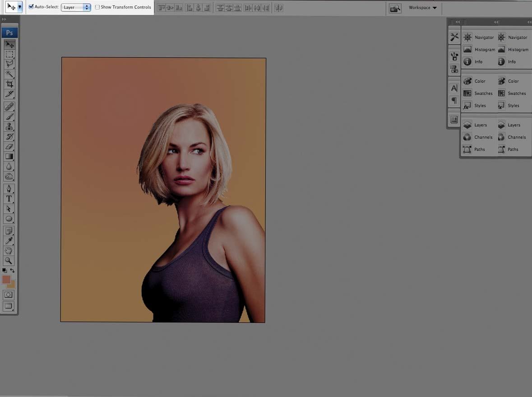Open the Tool Presets panel icon
Viewport: 532px width, 397px height.
[454, 37]
